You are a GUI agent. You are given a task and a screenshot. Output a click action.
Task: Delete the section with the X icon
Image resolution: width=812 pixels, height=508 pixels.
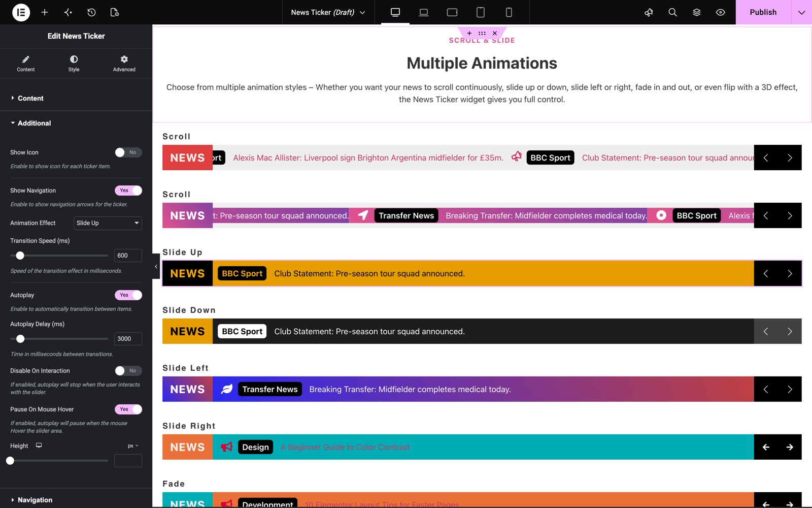pyautogui.click(x=495, y=33)
